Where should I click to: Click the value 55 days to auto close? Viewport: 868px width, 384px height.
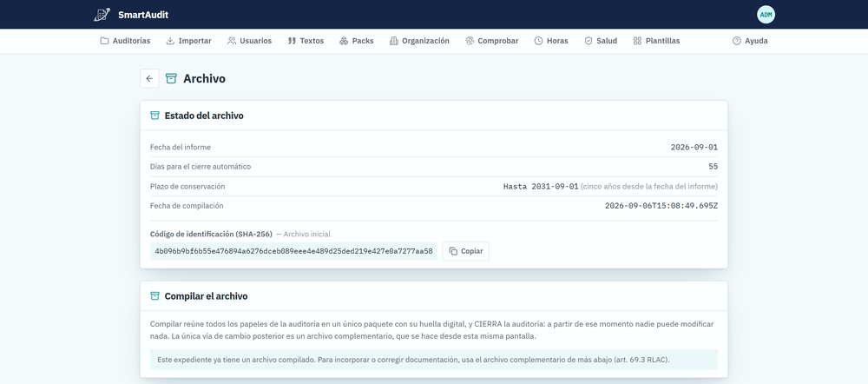713,167
